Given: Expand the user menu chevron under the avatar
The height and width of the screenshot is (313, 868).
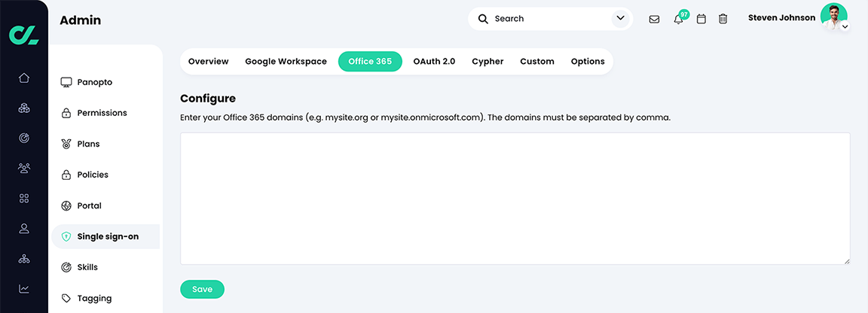Looking at the screenshot, I should pyautogui.click(x=845, y=26).
